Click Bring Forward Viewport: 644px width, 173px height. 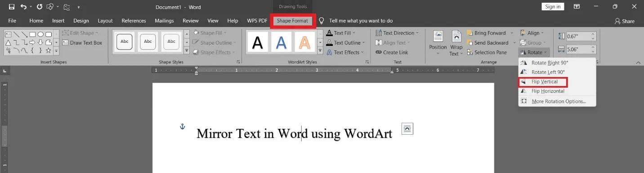pos(487,33)
